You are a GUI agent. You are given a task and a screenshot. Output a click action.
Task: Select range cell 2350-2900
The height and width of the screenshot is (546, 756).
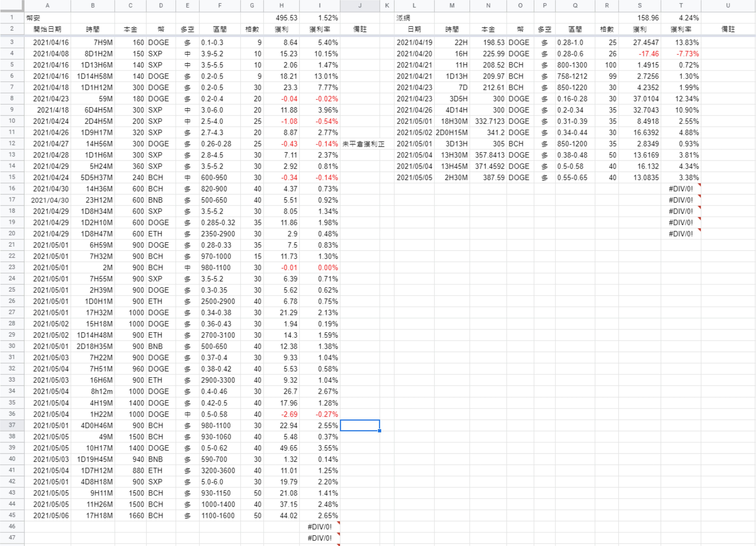pyautogui.click(x=220, y=234)
